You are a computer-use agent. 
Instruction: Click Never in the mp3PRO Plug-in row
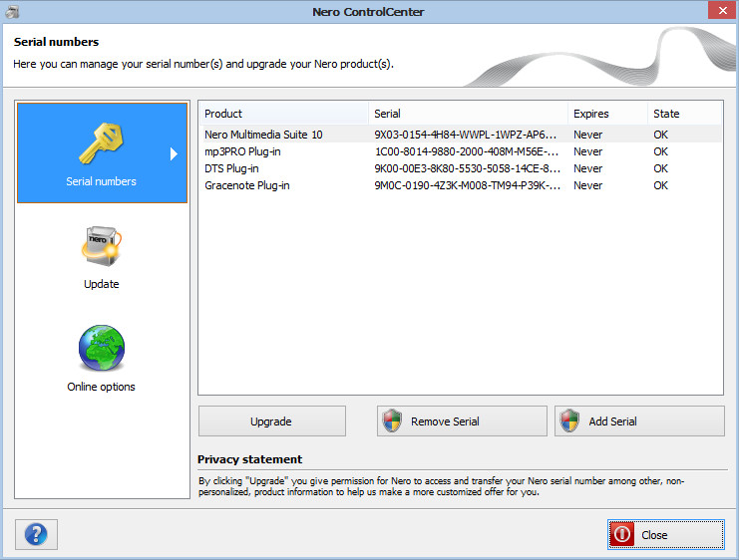coord(587,151)
